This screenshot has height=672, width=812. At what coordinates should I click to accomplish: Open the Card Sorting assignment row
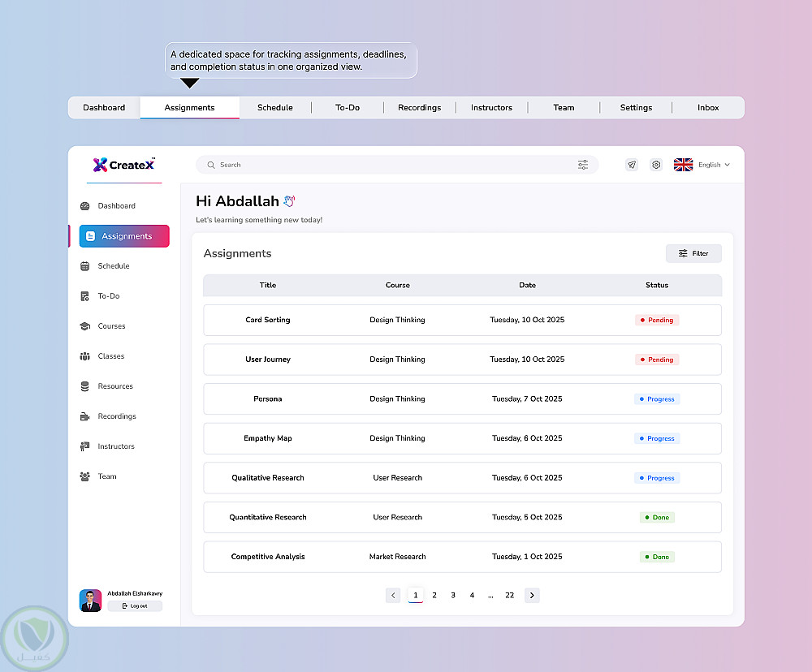click(463, 320)
